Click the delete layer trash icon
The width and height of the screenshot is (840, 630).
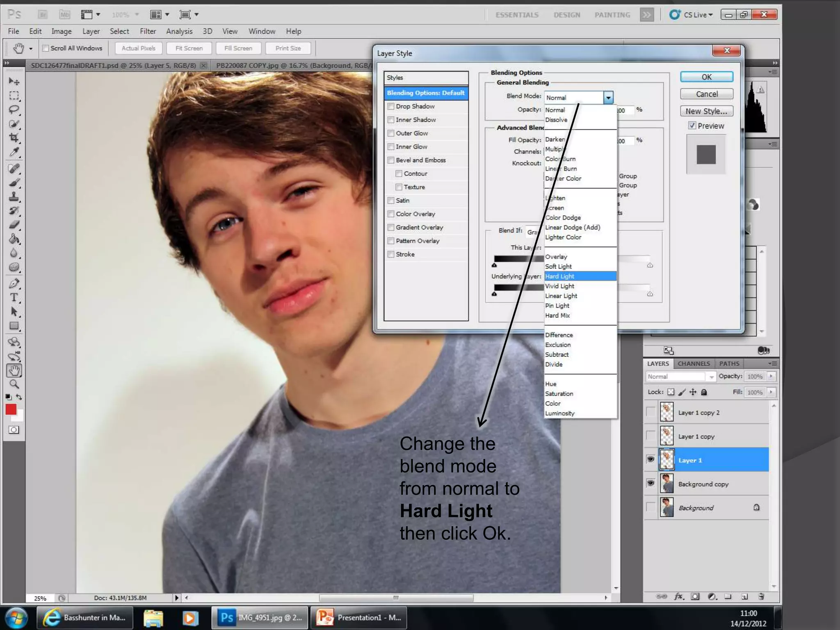761,596
